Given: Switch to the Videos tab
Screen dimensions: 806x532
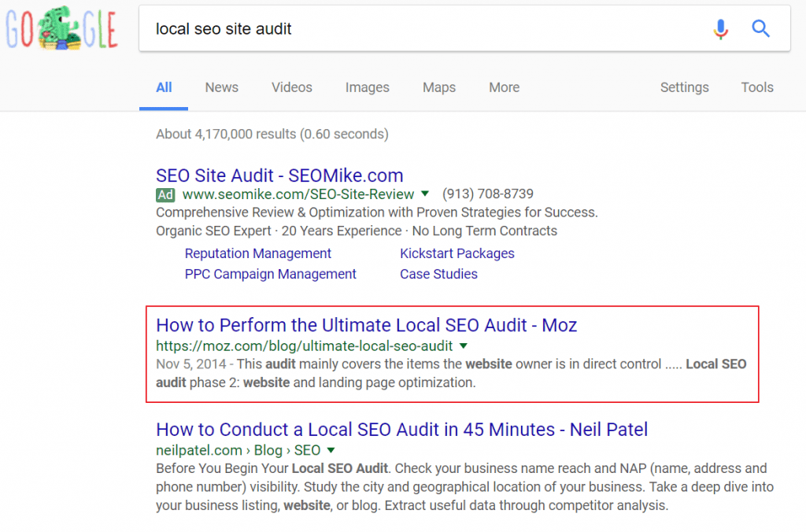Looking at the screenshot, I should point(291,87).
